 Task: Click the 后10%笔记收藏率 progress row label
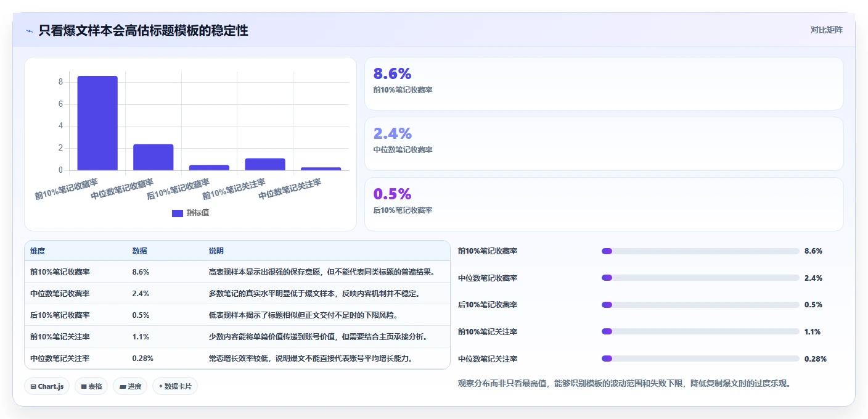[488, 305]
